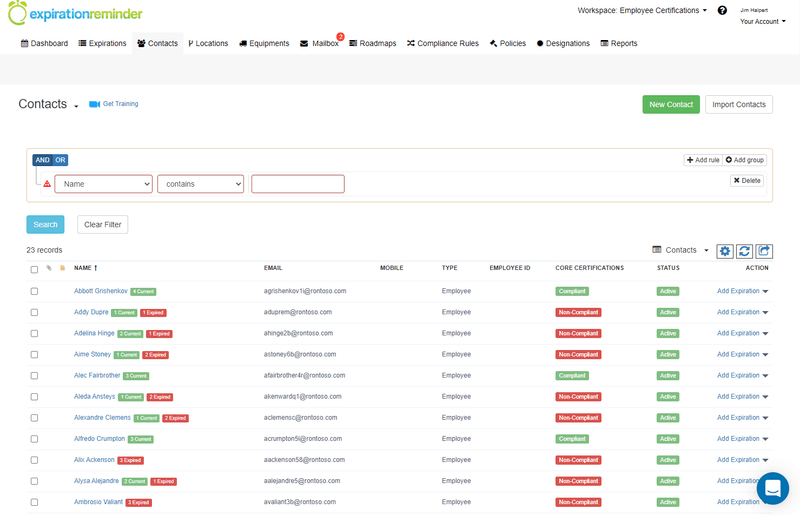Switch filter condition to OR
The height and width of the screenshot is (515, 800).
(x=60, y=160)
